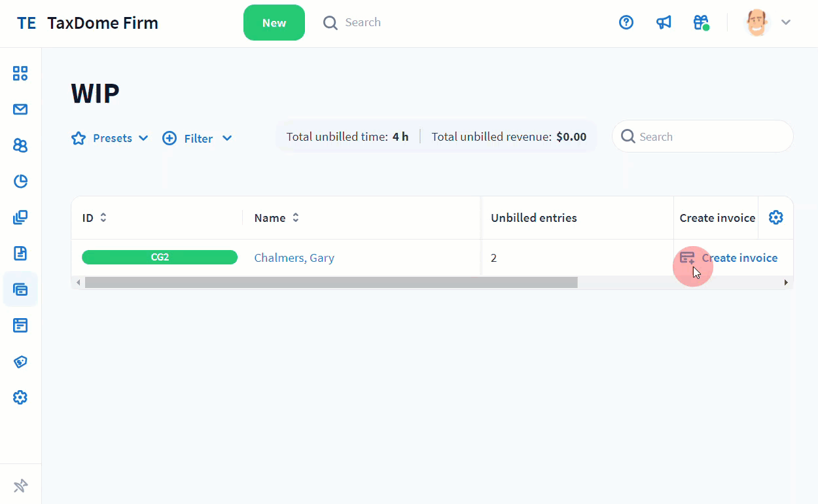Viewport: 818px width, 504px height.
Task: Open the announcements megaphone icon
Action: pos(664,23)
